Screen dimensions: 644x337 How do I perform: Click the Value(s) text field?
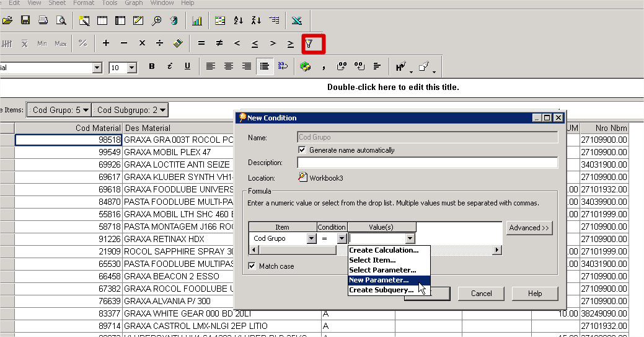click(x=377, y=238)
